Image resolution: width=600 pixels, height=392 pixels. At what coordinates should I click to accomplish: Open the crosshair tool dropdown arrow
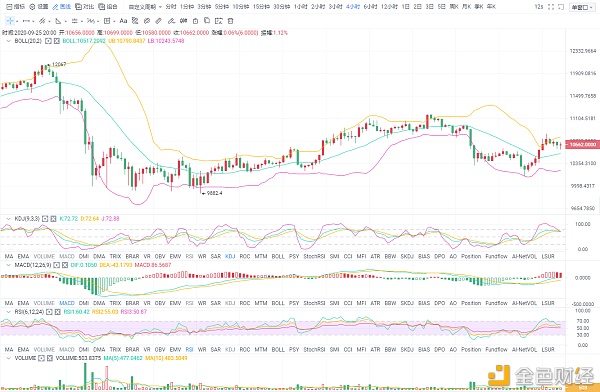18,21
